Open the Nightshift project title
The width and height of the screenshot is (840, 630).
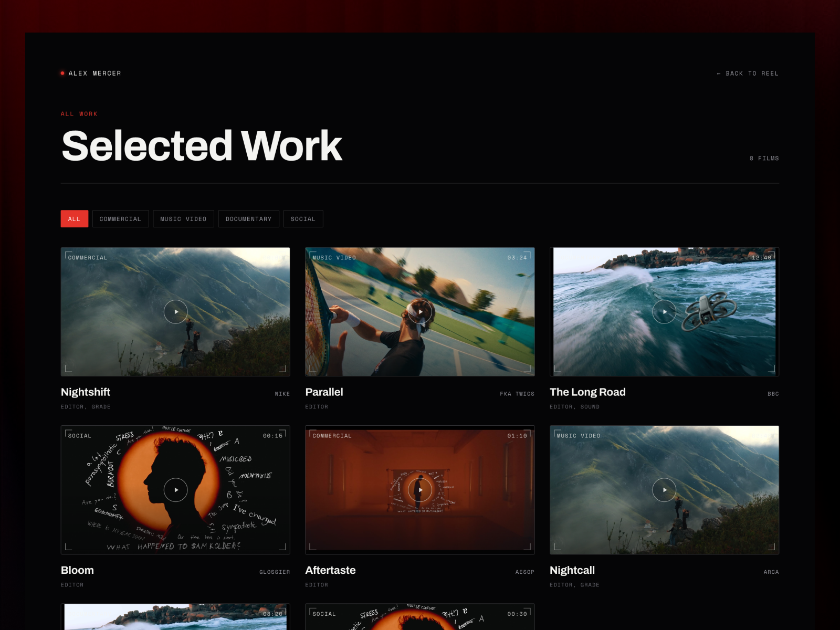[86, 392]
